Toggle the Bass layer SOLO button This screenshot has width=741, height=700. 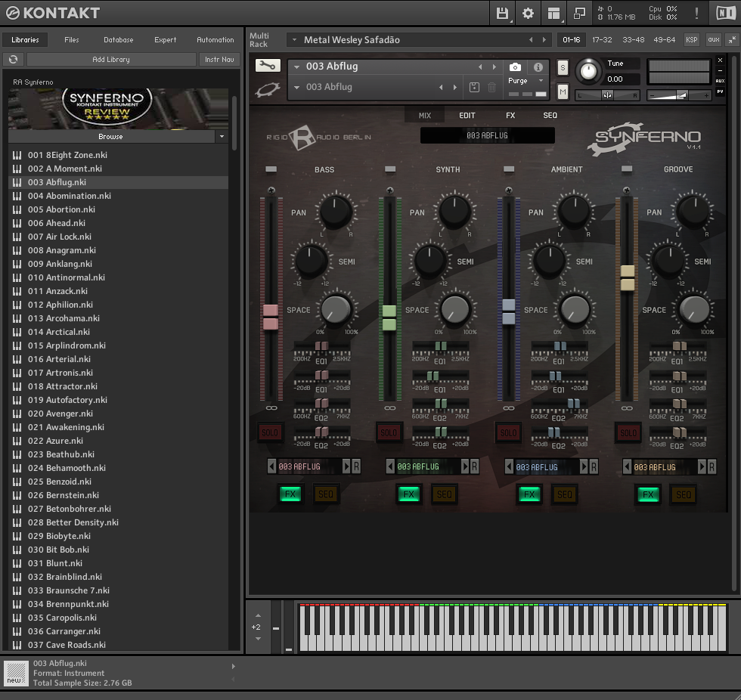(x=270, y=432)
